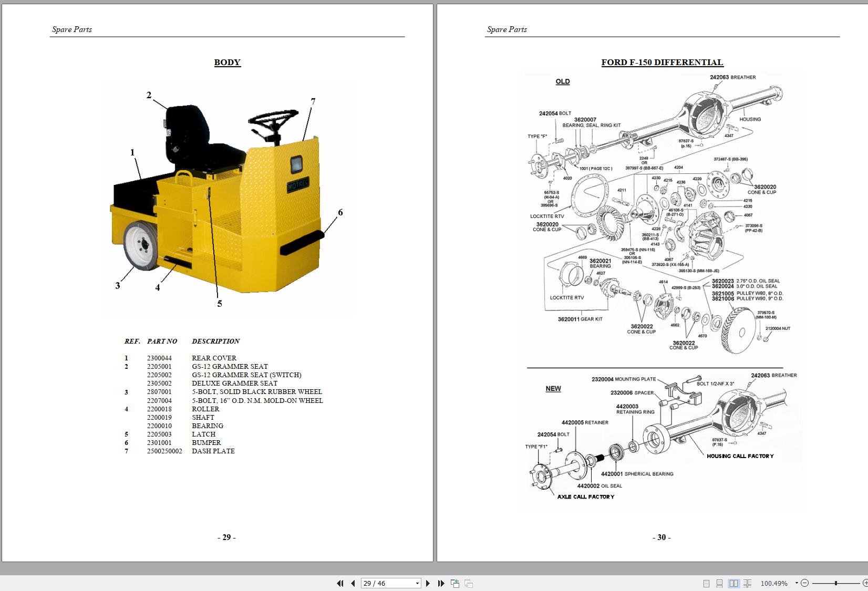The width and height of the screenshot is (868, 591).
Task: Click 3620007 bearing seal ring kit label
Action: click(591, 122)
